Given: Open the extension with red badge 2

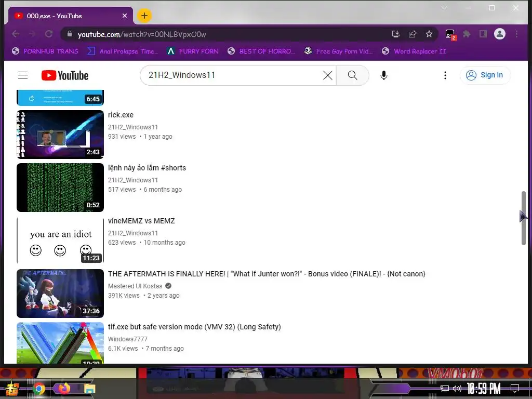Looking at the screenshot, I should [450, 34].
